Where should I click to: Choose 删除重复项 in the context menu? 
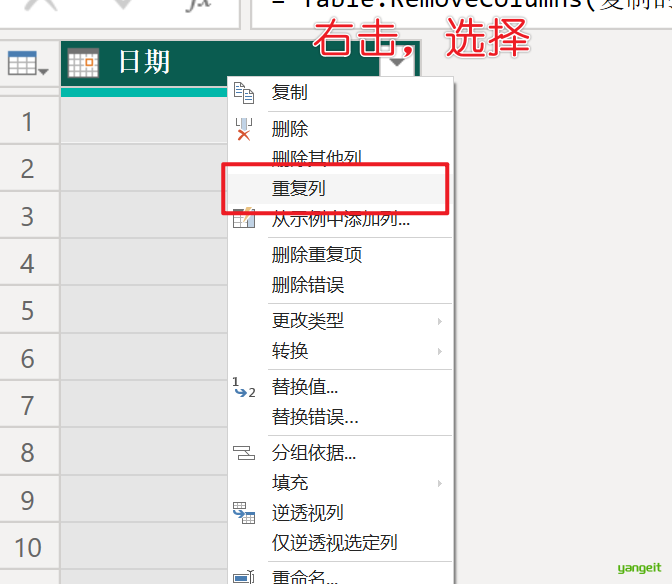pos(317,255)
